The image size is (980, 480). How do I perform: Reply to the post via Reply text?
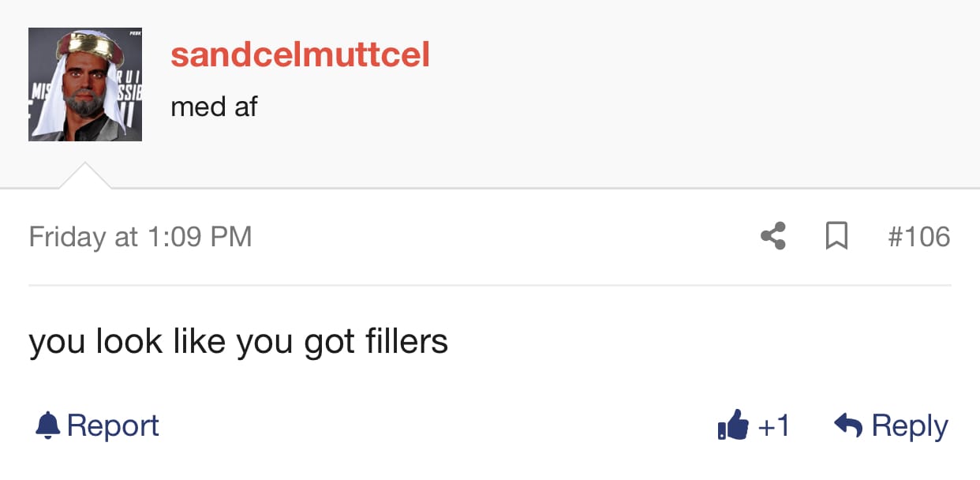pos(910,426)
